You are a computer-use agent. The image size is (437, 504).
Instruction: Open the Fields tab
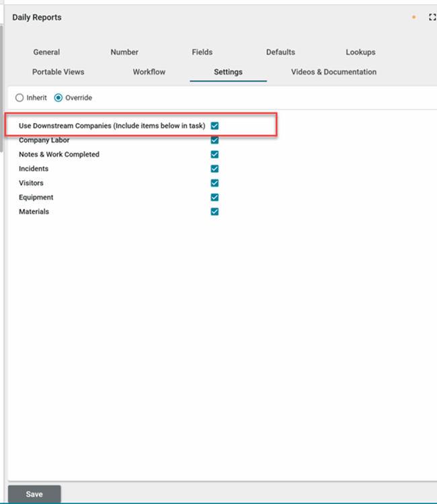pyautogui.click(x=202, y=52)
